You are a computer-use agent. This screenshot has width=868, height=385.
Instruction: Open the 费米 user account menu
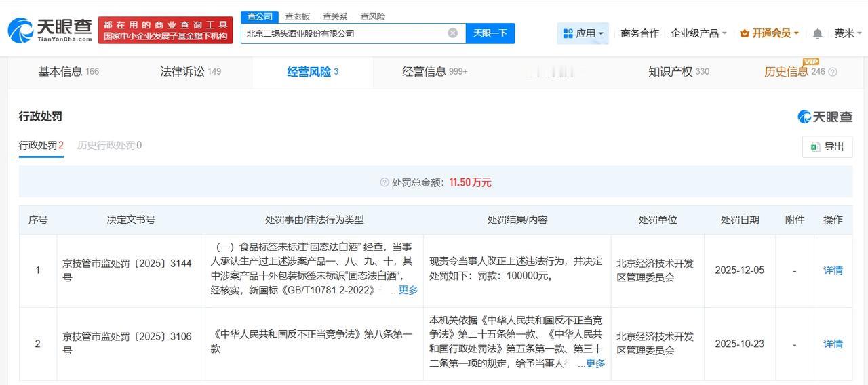click(848, 33)
